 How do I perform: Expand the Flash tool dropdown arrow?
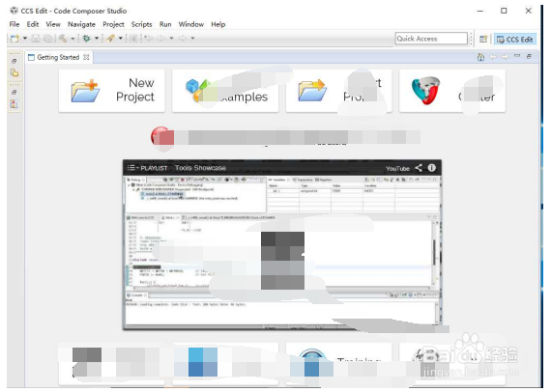pos(120,39)
